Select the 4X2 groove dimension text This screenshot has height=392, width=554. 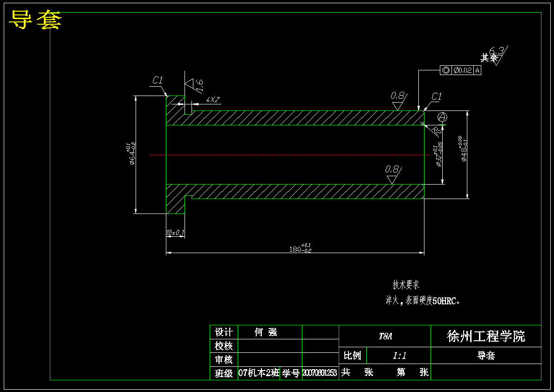(212, 100)
